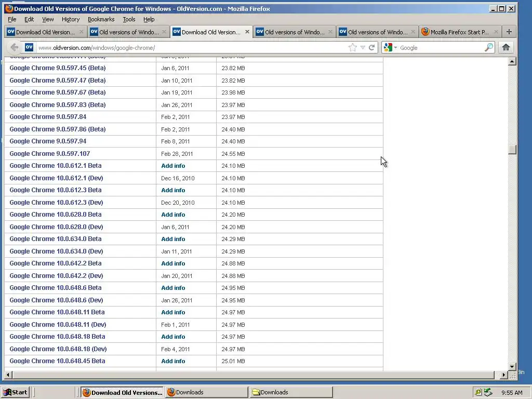532x399 pixels.
Task: Switch to the first Download Old Version tab
Action: point(45,32)
